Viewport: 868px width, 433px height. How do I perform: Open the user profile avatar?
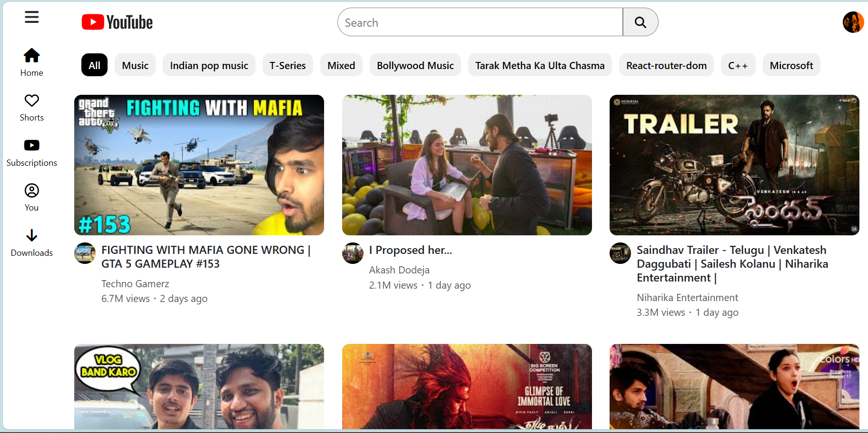pos(853,22)
